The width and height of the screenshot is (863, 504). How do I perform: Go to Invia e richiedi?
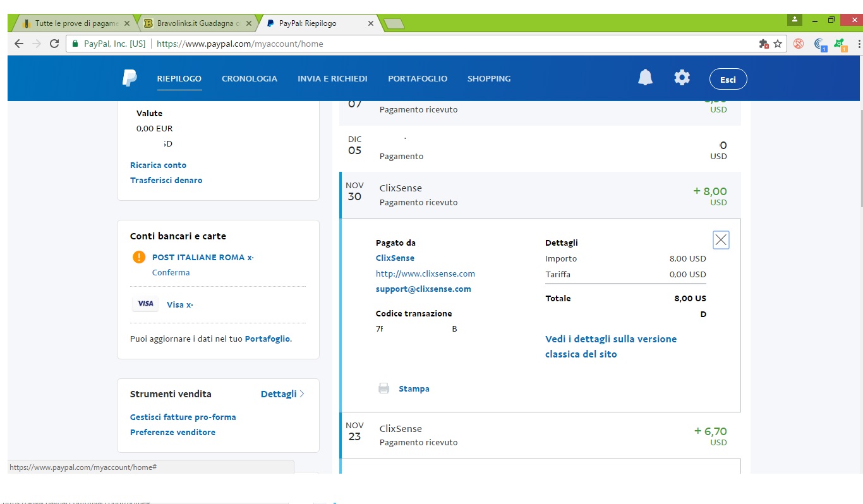point(332,79)
